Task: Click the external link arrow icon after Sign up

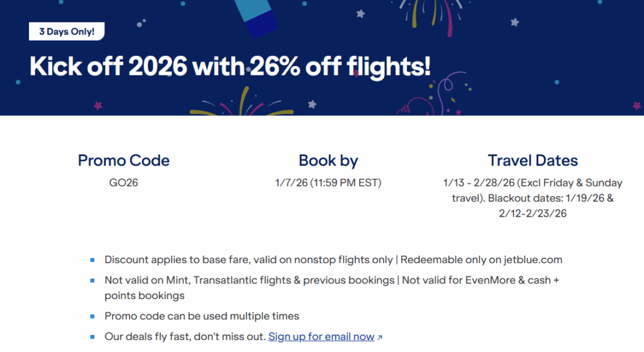Action: [x=379, y=338]
